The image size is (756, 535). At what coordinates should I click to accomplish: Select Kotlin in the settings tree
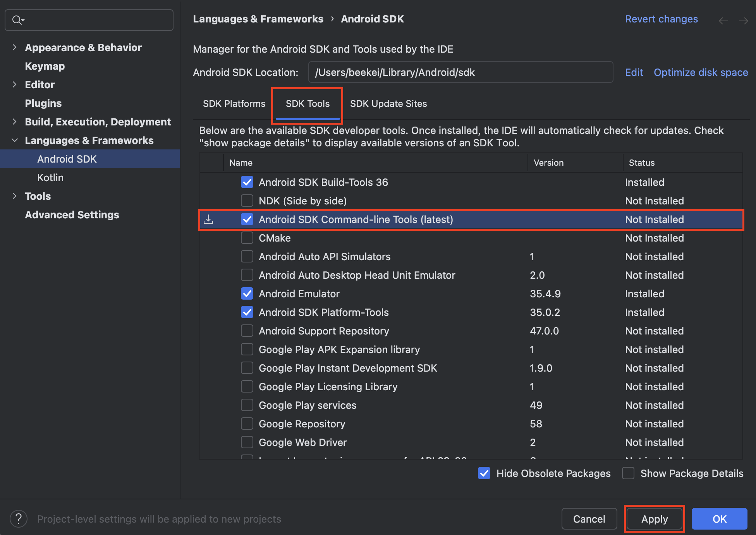pos(50,178)
